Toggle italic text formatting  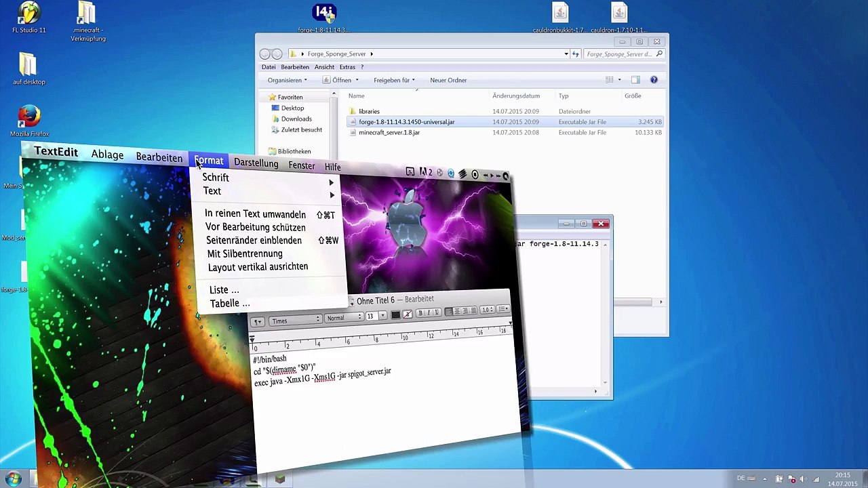tap(429, 312)
